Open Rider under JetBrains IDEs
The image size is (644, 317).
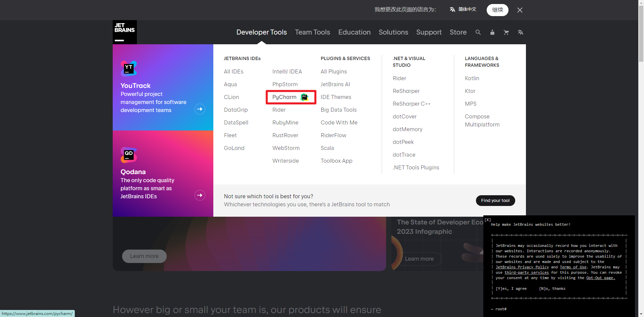[x=279, y=110]
